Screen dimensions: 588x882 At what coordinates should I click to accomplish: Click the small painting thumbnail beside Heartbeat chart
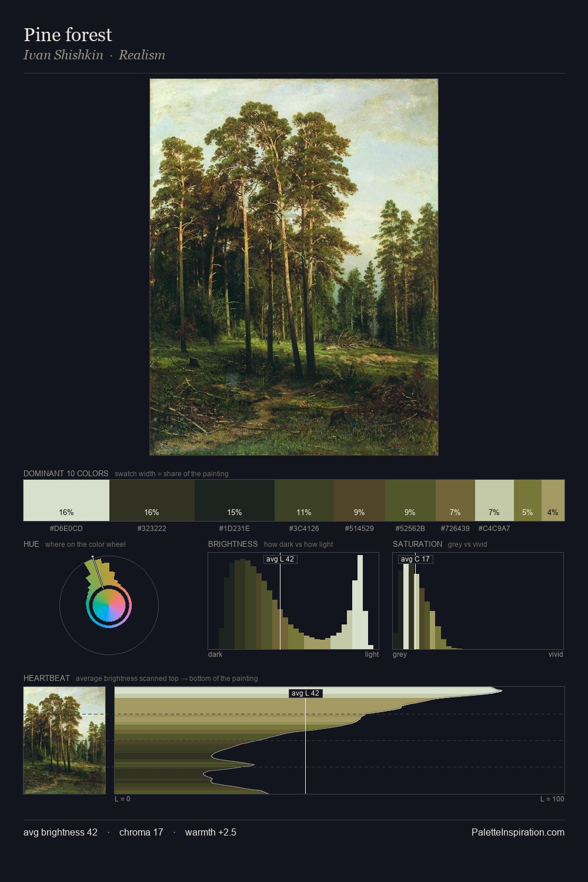click(x=65, y=740)
